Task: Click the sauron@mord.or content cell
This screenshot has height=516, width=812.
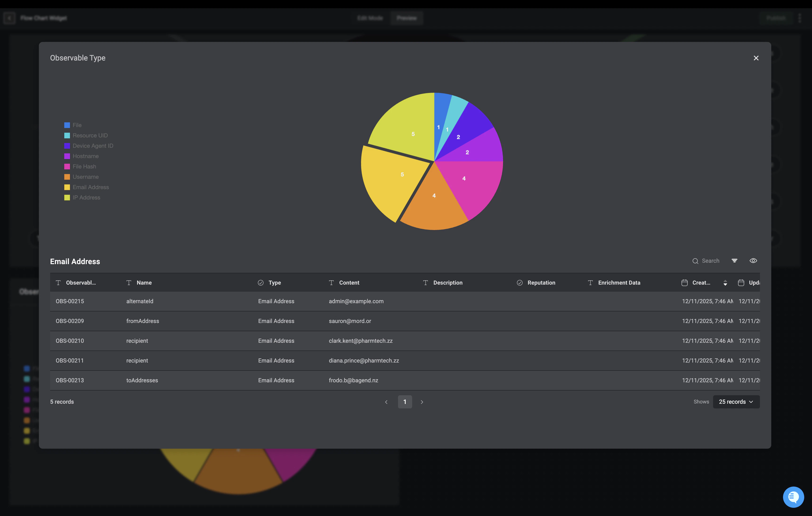Action: coord(350,321)
